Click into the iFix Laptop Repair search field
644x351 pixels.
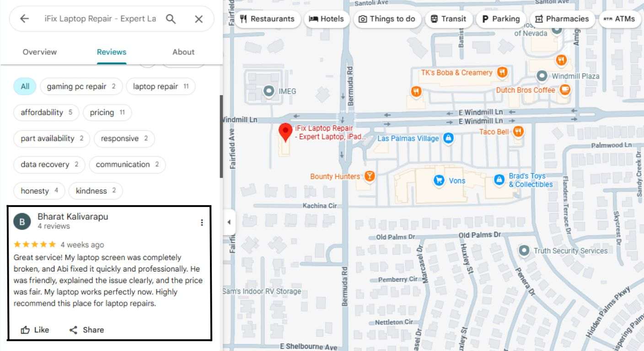(x=100, y=19)
